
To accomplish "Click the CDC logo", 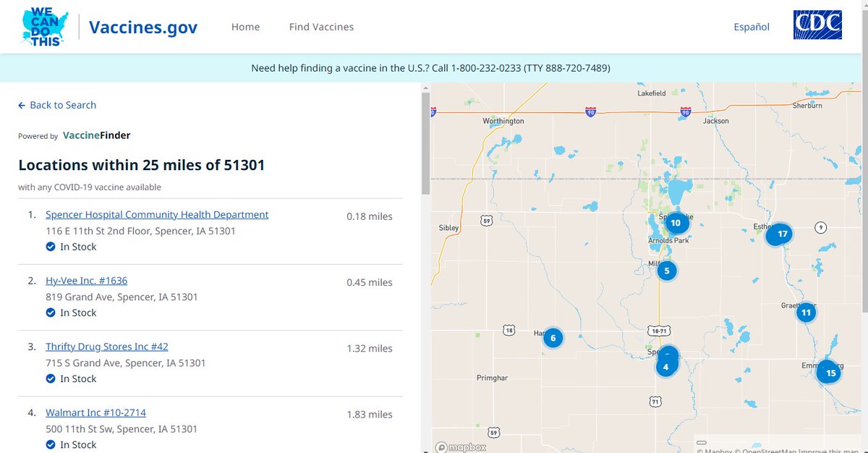I will pyautogui.click(x=818, y=25).
